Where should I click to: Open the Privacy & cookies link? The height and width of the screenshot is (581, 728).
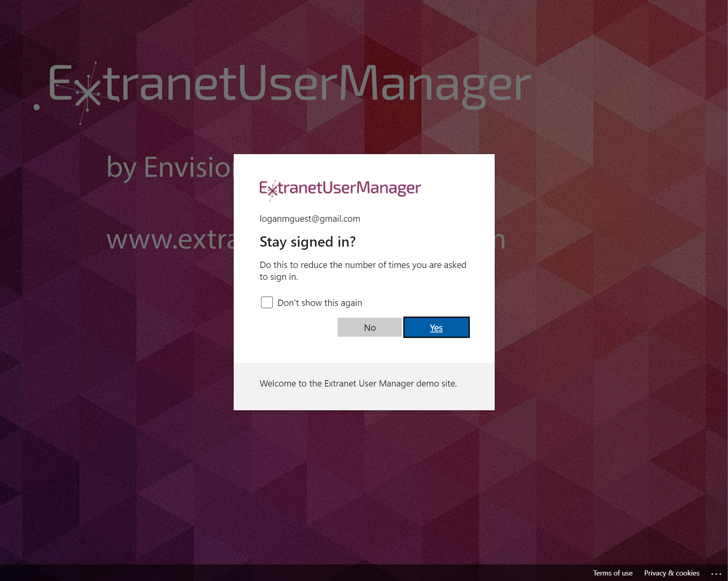tap(671, 573)
